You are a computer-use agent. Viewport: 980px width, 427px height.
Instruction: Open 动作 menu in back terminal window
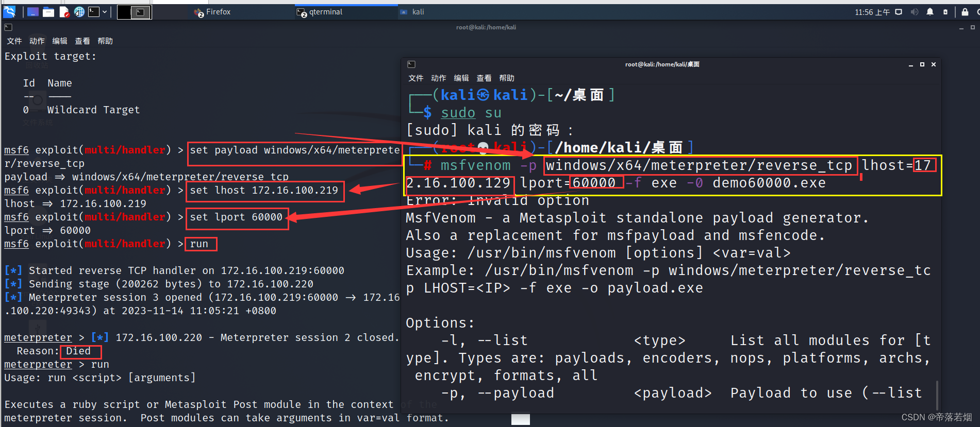tap(37, 41)
